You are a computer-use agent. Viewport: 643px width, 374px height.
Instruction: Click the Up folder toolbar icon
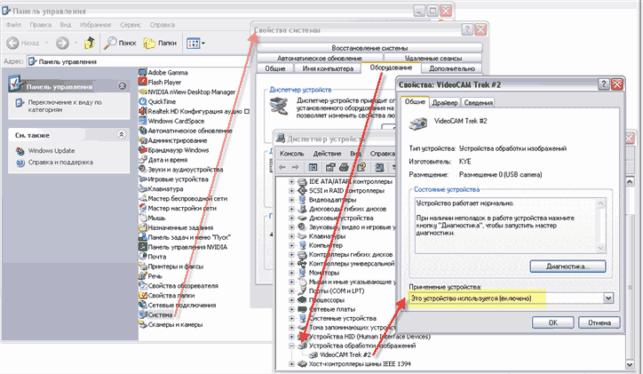click(89, 43)
